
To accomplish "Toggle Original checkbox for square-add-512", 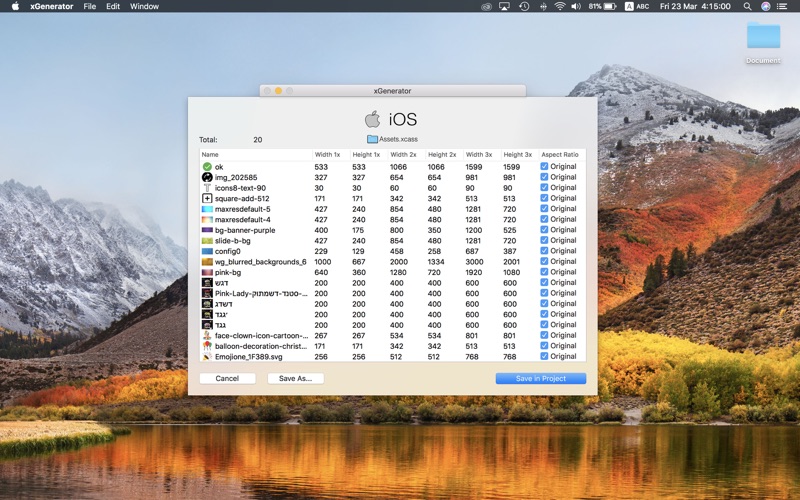I will 544,198.
